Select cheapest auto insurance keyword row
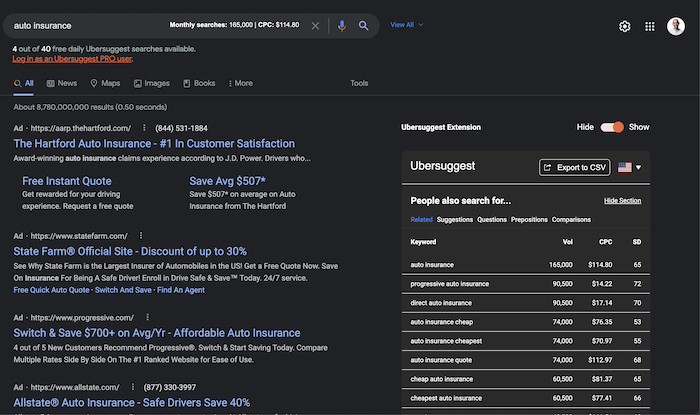The width and height of the screenshot is (700, 415). pos(525,398)
